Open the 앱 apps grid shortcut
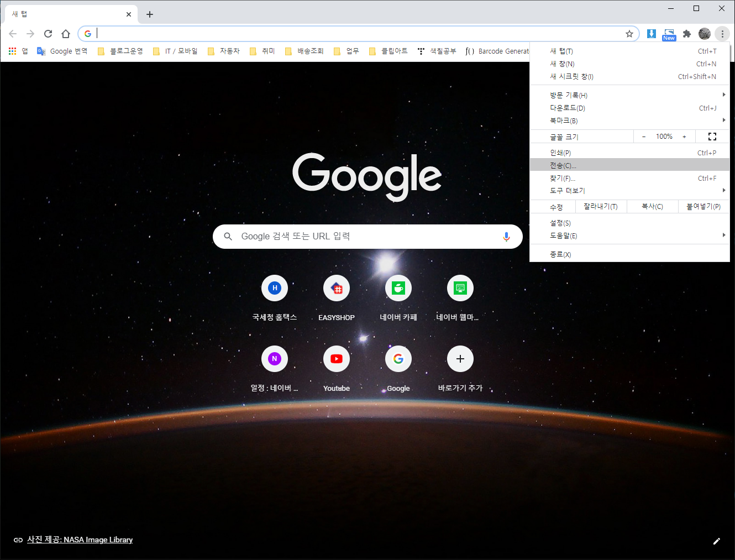The width and height of the screenshot is (735, 560). point(18,51)
